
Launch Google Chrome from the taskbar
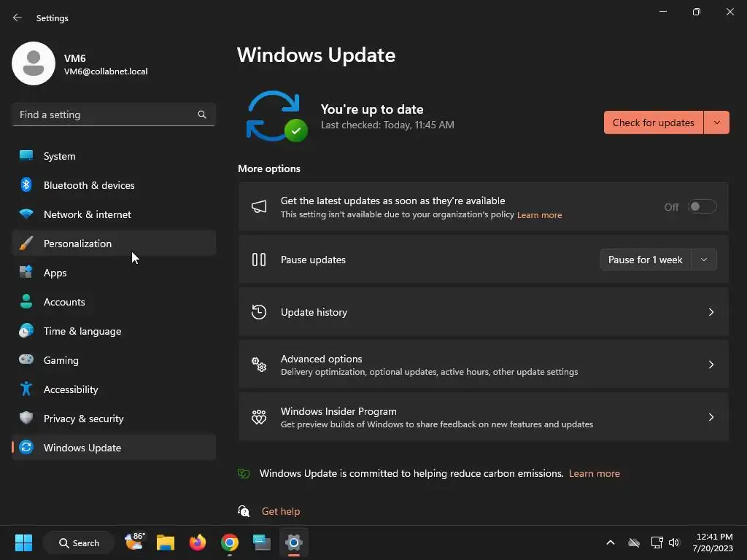point(230,542)
